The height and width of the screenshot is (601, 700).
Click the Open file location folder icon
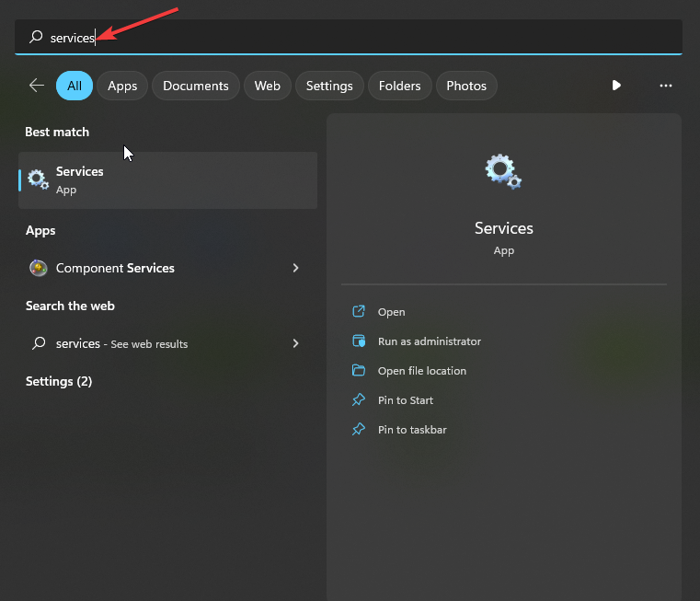359,370
